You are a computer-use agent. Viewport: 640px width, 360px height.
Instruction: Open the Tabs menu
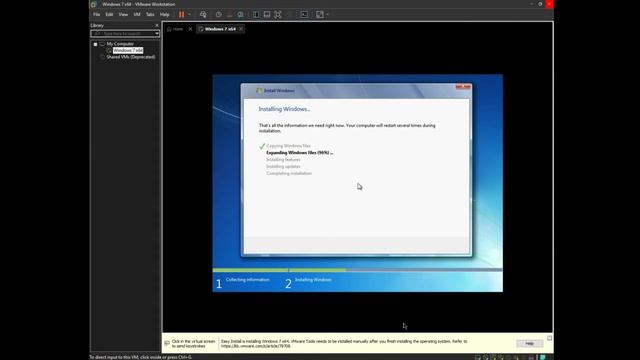pos(150,14)
